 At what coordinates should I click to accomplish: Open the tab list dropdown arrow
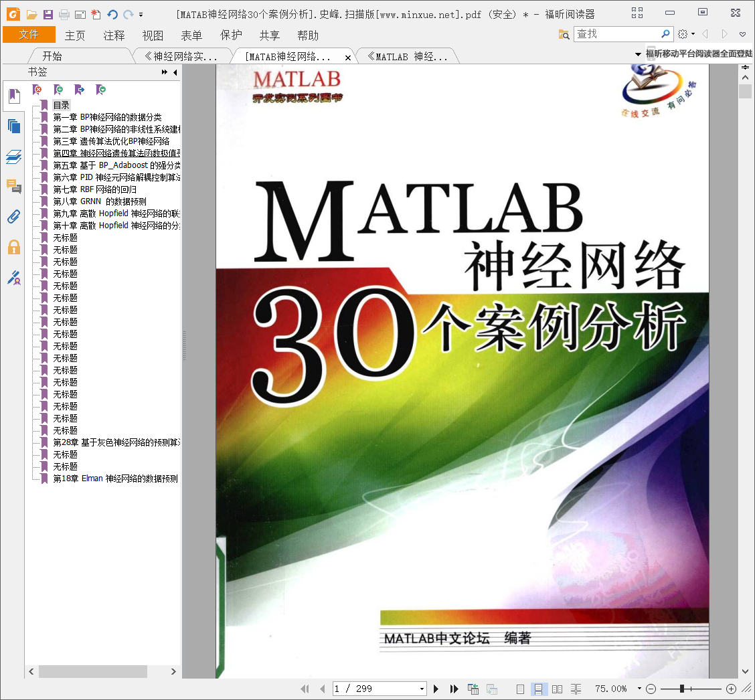point(638,54)
